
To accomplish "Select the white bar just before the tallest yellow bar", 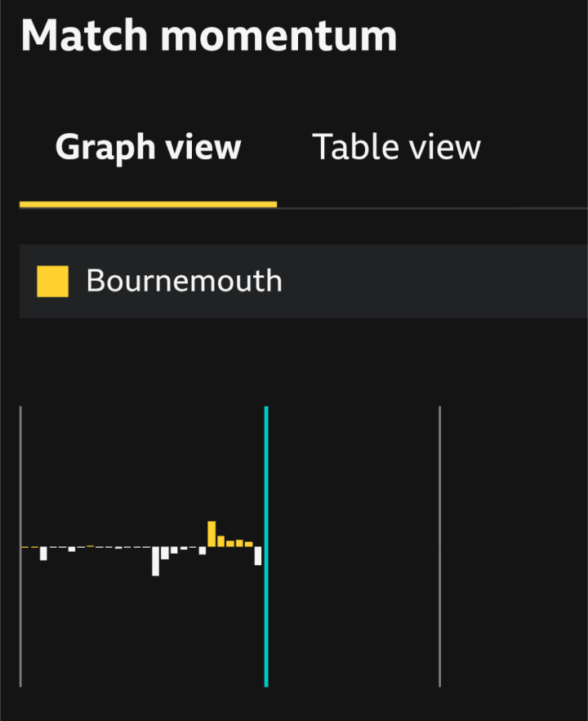I will click(203, 550).
